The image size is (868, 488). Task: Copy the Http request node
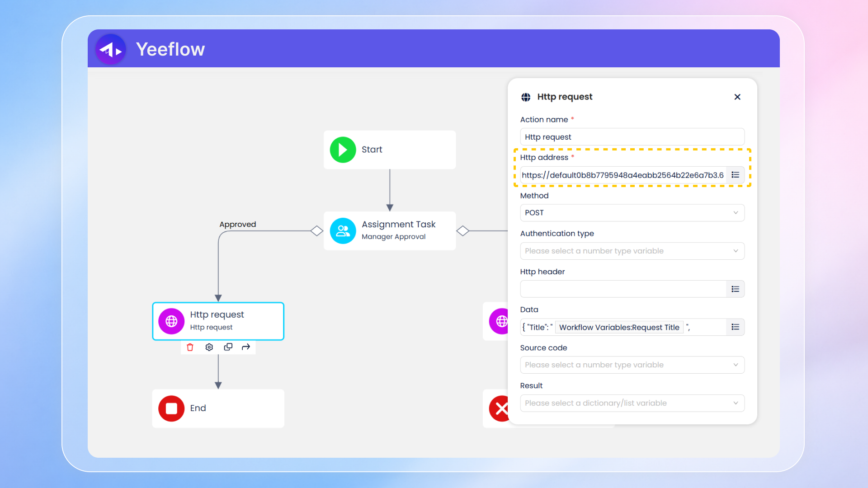tap(228, 347)
